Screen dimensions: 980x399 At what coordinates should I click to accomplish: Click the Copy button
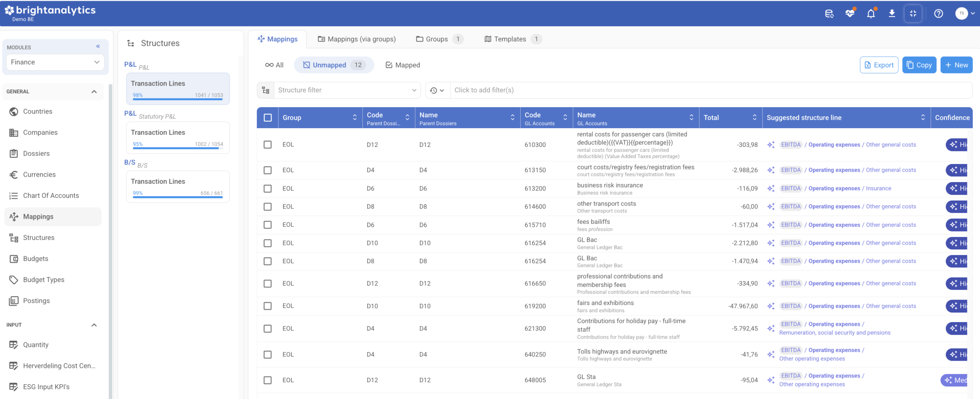919,65
